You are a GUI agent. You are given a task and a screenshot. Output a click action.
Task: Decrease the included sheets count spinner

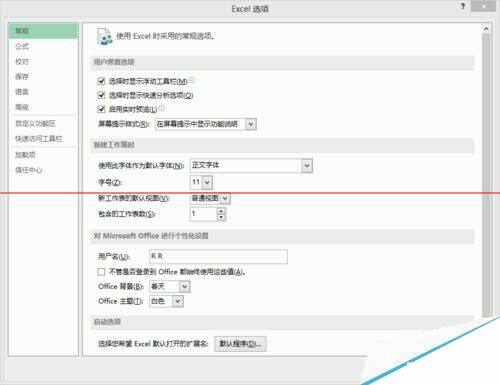click(221, 217)
